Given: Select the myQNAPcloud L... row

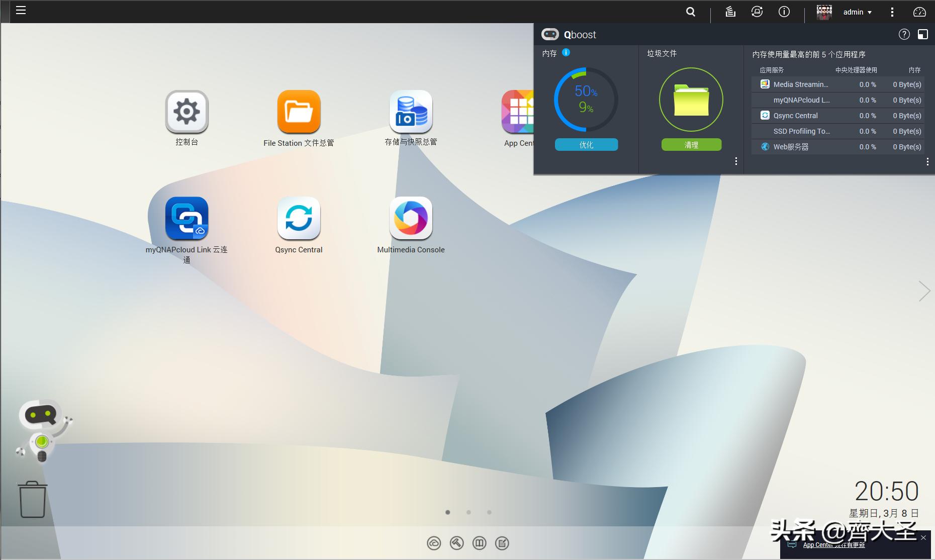Looking at the screenshot, I should (x=838, y=100).
